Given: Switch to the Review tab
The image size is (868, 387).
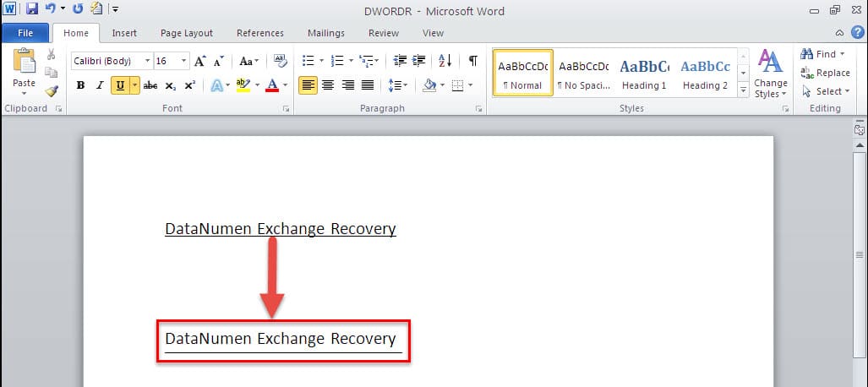Looking at the screenshot, I should 384,33.
